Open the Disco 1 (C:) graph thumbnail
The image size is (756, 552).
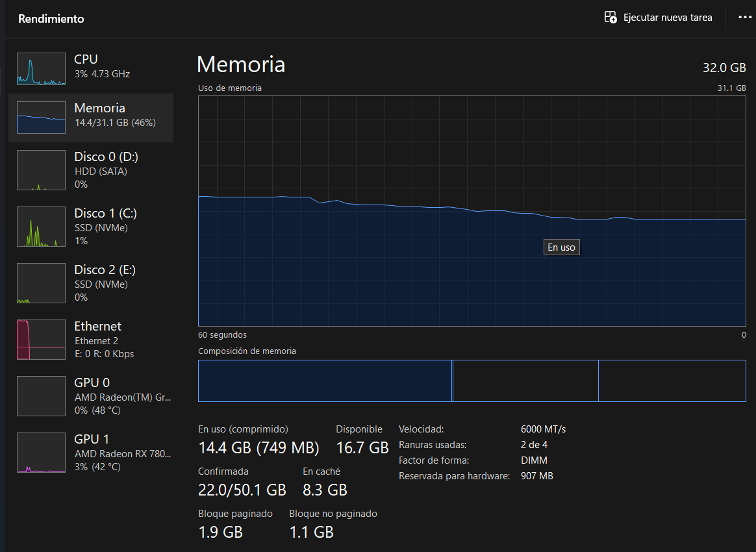41,227
